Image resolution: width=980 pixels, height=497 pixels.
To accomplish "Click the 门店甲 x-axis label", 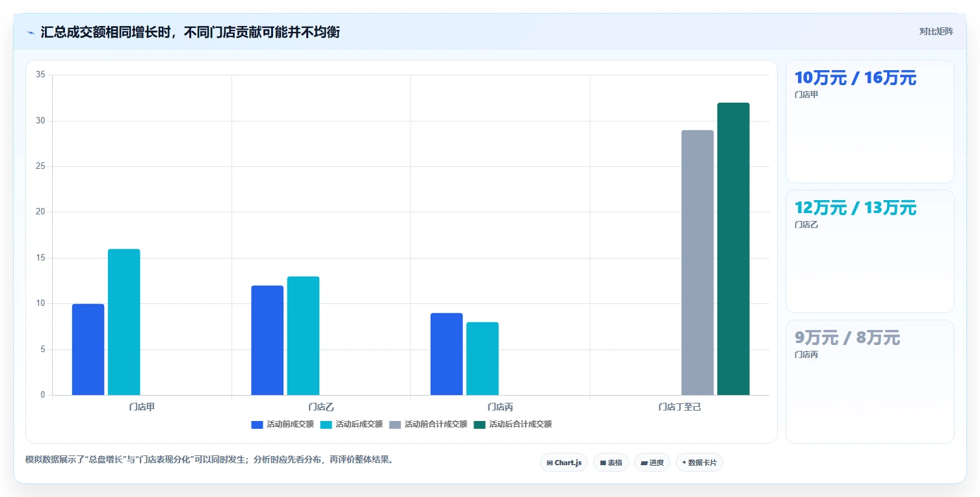I will coord(142,407).
